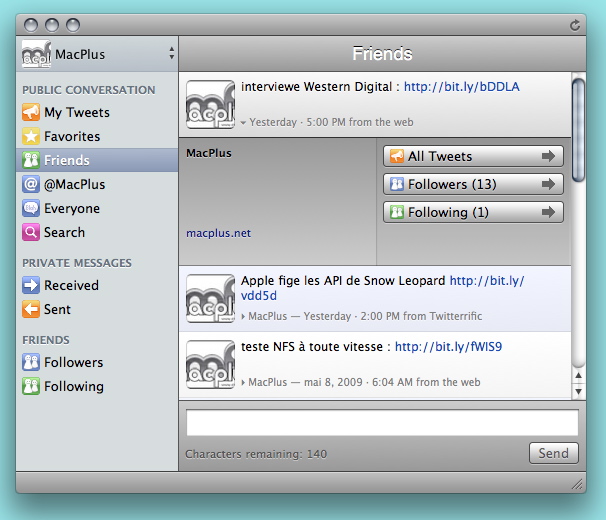The image size is (606, 520).
Task: Click the 'Yesterday · 5:00 PM from the web' timestamp
Action: 331,122
